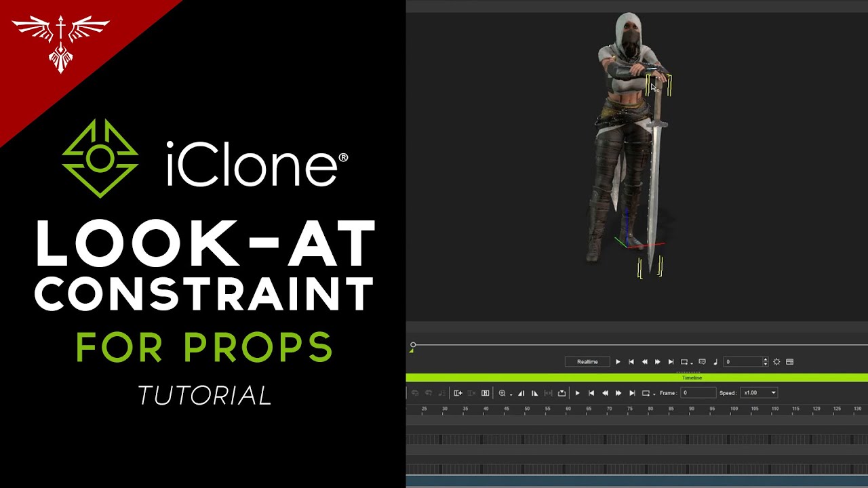Step to previous frame in upper playback bar

point(644,362)
